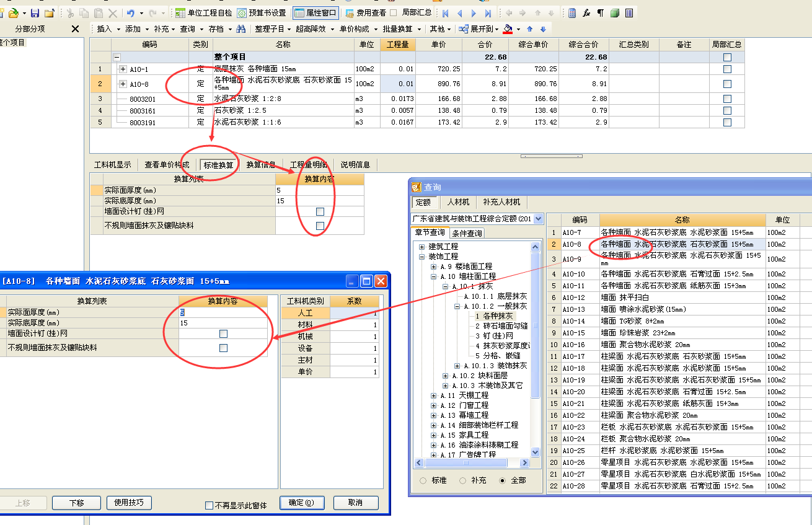812x525 pixels.
Task: Open the 补充 toolbar dropdown
Action: click(x=164, y=29)
